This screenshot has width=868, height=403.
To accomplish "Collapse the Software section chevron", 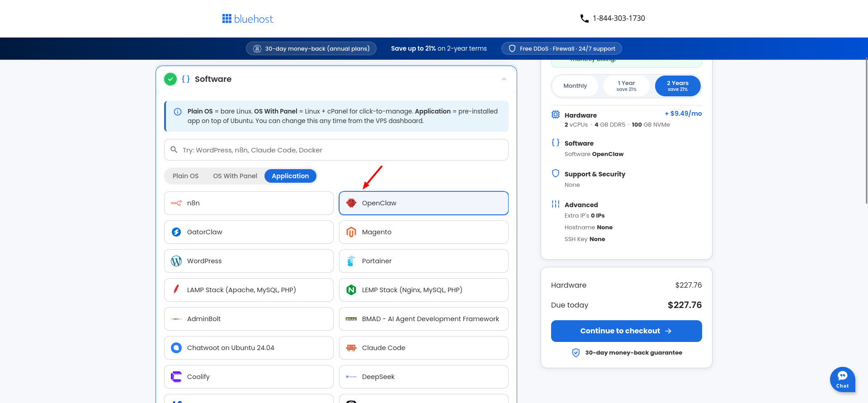I will 504,79.
